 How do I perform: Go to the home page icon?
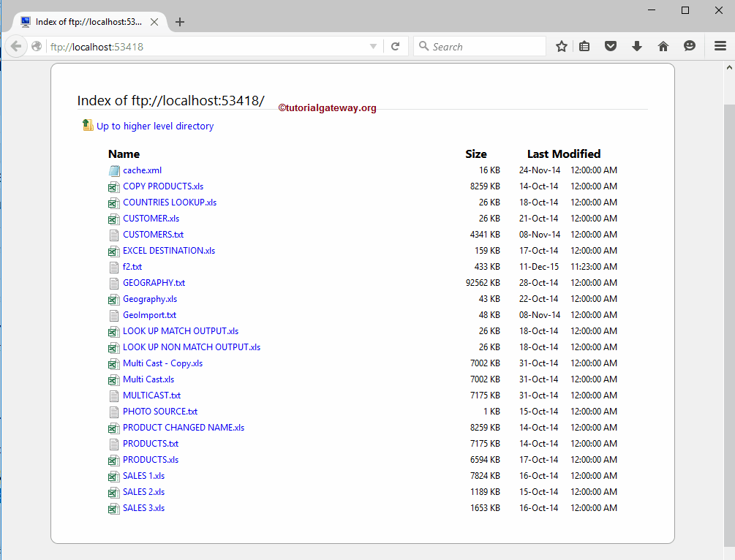coord(663,47)
